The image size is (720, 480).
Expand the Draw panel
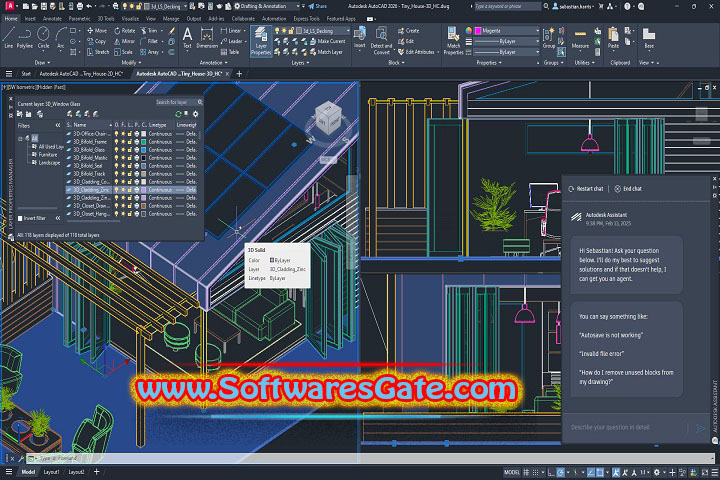(42, 62)
